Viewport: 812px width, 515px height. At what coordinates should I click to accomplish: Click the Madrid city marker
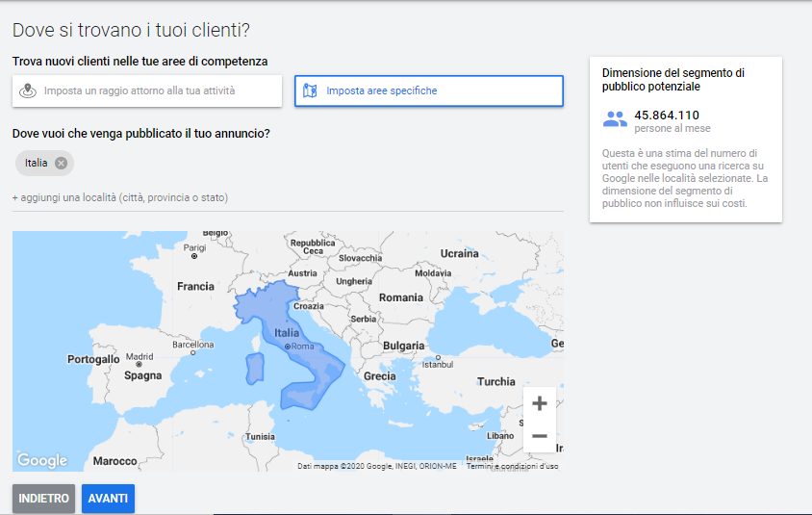[x=140, y=365]
